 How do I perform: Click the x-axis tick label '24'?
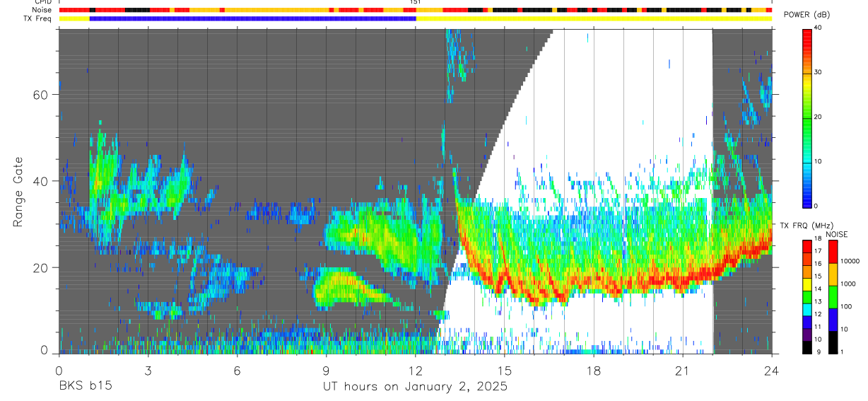771,371
